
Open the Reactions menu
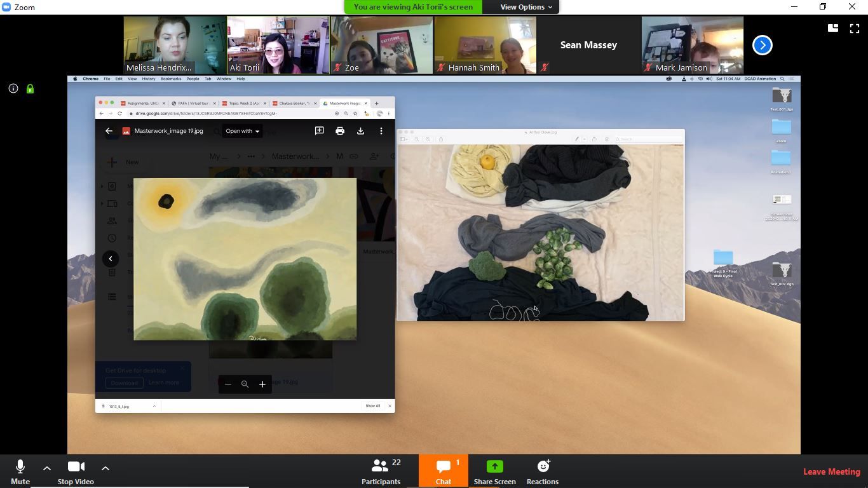(x=542, y=471)
